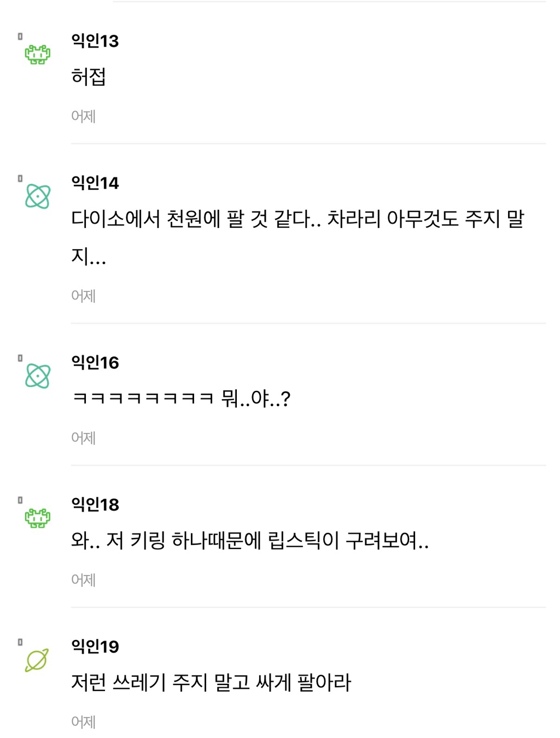The image size is (560, 738).
Task: Click the 익인19 username
Action: [95, 647]
